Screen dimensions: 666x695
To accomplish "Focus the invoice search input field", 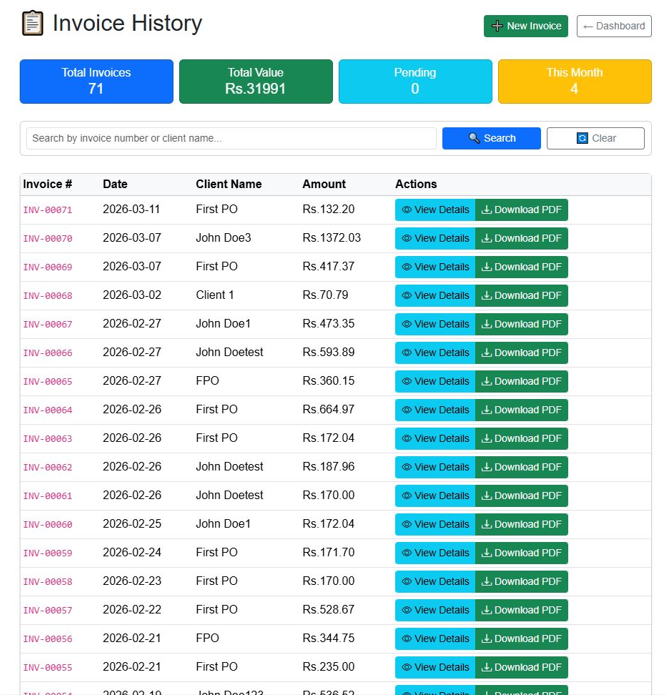I will pos(231,138).
